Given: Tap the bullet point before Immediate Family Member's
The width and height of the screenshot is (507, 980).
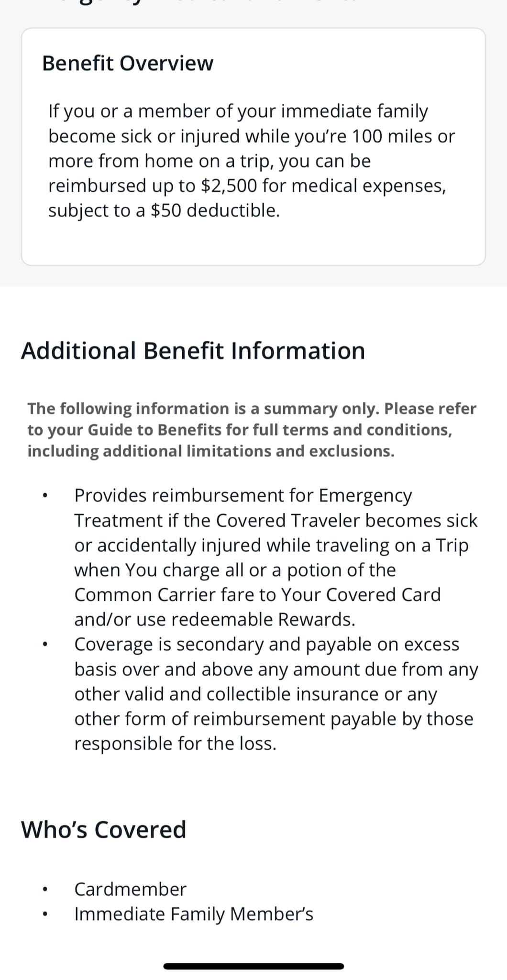Looking at the screenshot, I should [x=44, y=914].
